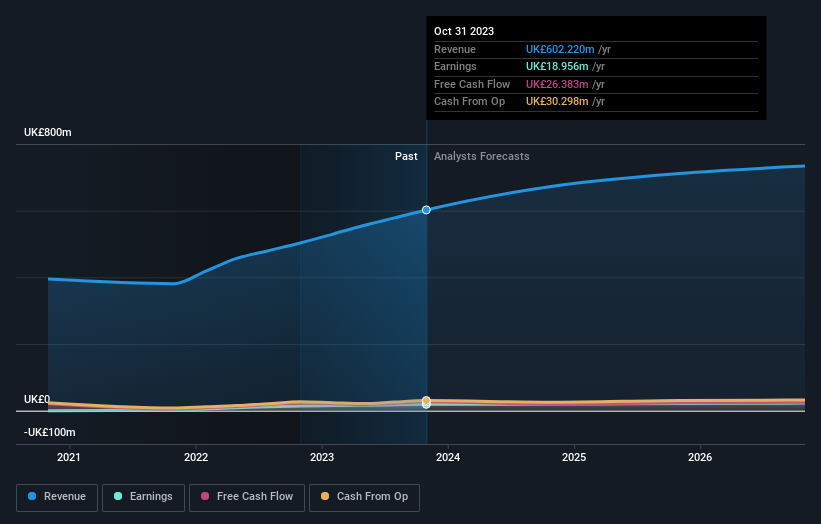The image size is (821, 524).
Task: Click the 2024 x-axis label
Action: (448, 458)
